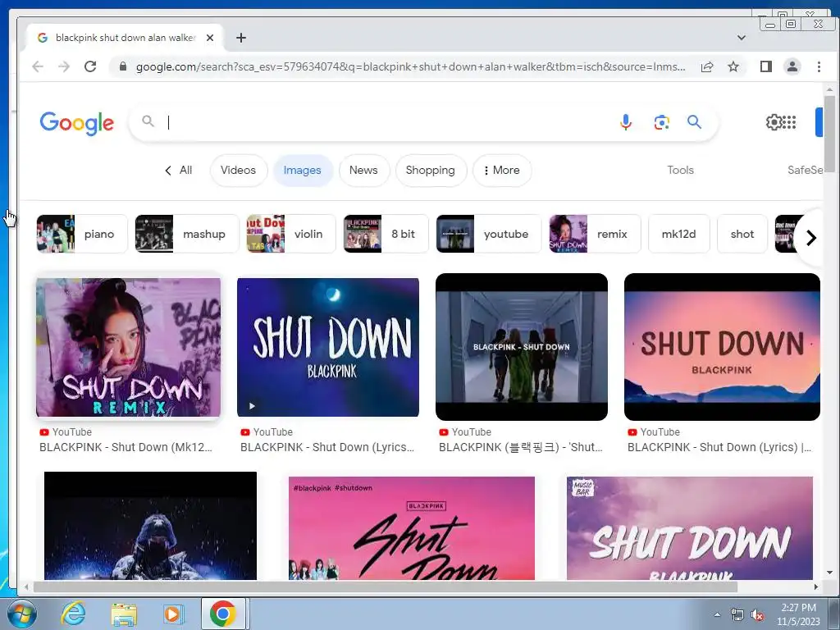Filter images by 8 bit chip

click(386, 234)
